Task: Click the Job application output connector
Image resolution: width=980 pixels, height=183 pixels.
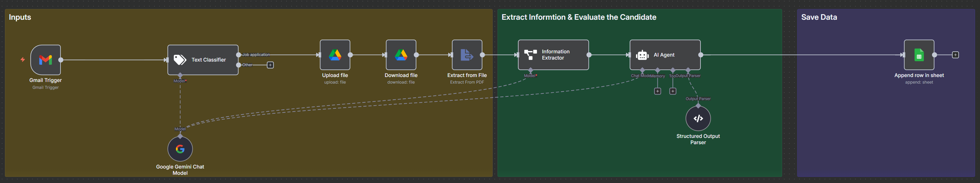Action: coord(238,55)
